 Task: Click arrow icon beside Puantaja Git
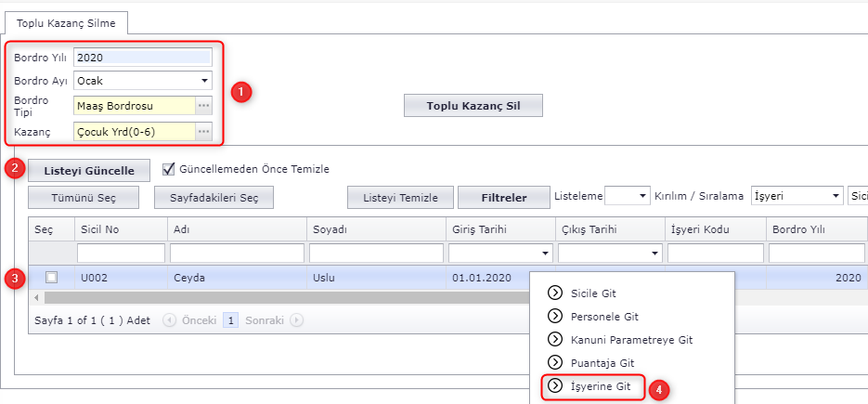click(x=555, y=362)
